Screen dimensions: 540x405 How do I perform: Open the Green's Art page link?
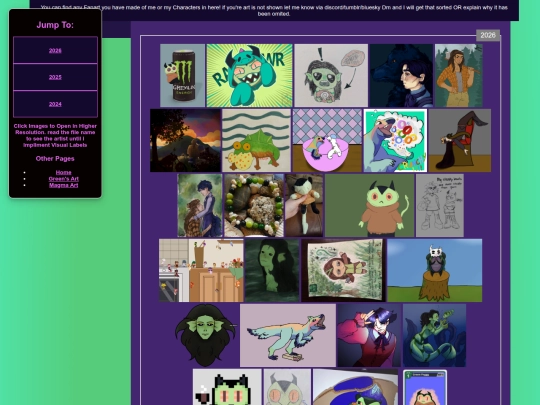point(63,179)
